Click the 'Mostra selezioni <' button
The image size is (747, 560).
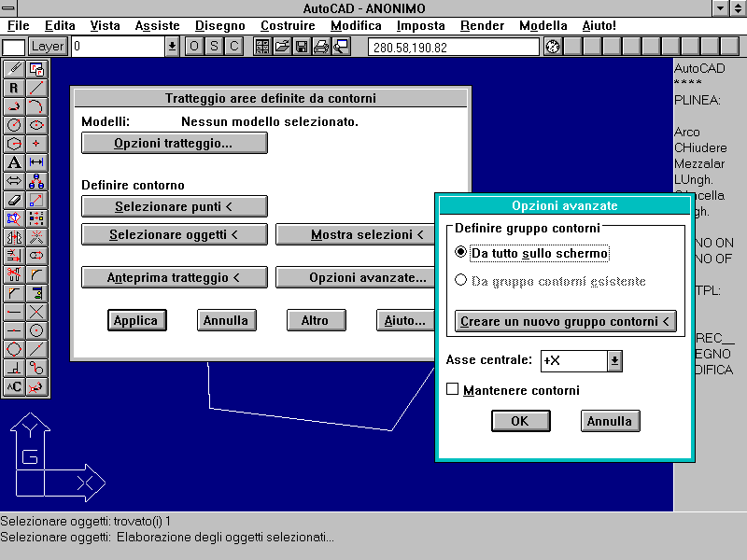[356, 235]
